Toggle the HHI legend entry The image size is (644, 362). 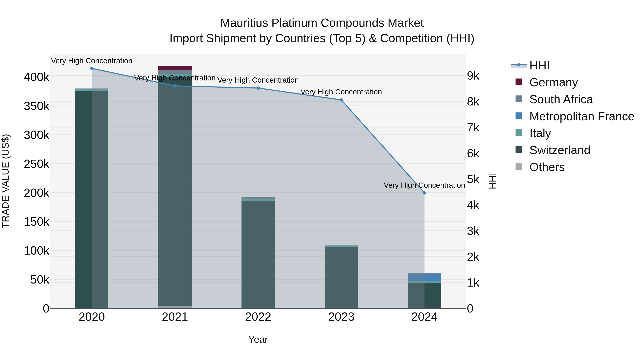coord(530,65)
